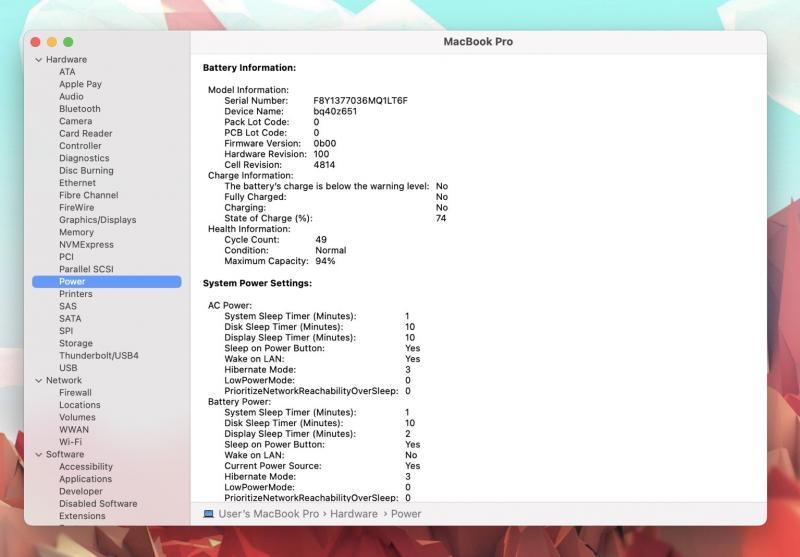
Task: Click the Cycle Count value 49
Action: click(x=321, y=240)
